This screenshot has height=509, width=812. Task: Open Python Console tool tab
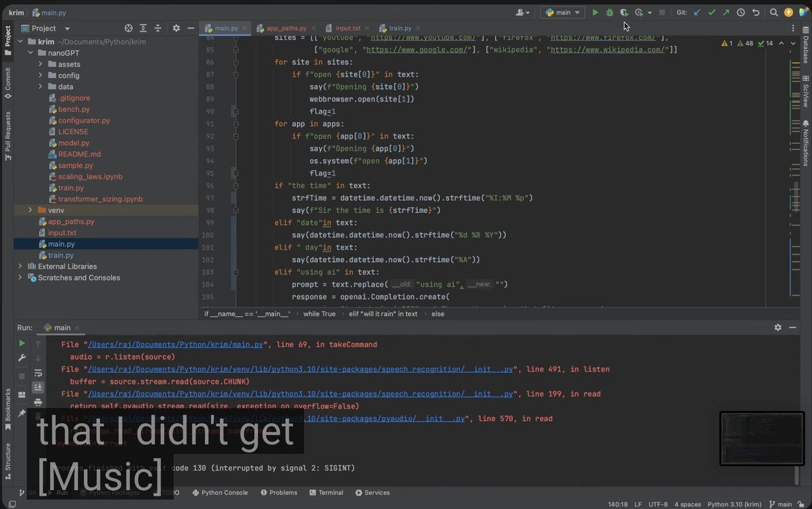(x=220, y=492)
